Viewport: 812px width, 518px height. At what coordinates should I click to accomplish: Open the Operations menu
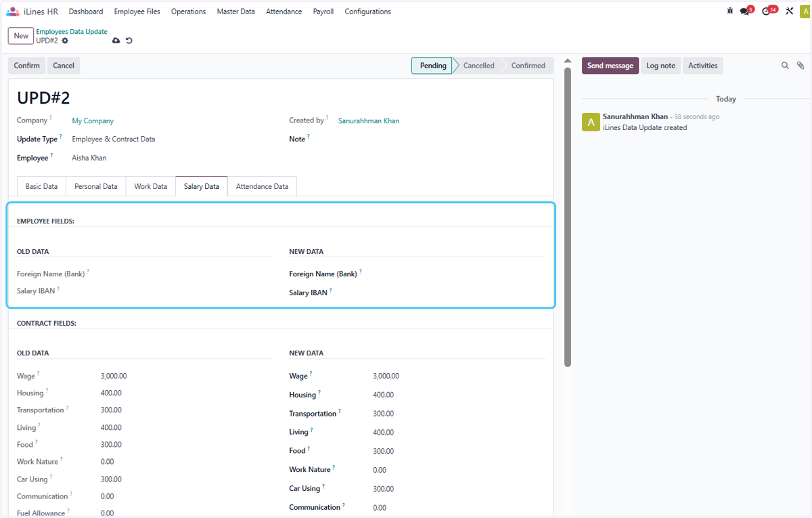188,12
